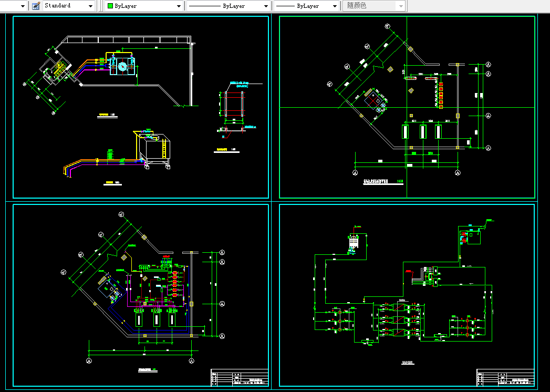Click the drawing title under the system diagram
Viewport: 550px width, 392px height.
click(408, 363)
